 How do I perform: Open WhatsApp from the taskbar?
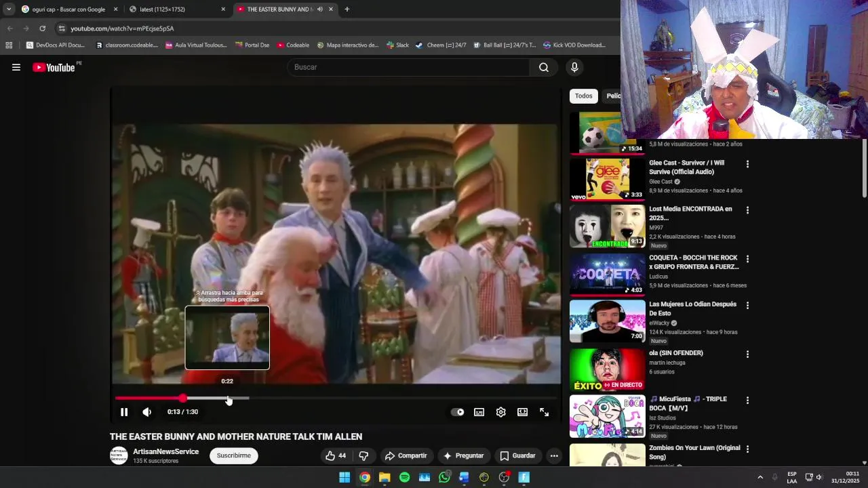tap(444, 477)
